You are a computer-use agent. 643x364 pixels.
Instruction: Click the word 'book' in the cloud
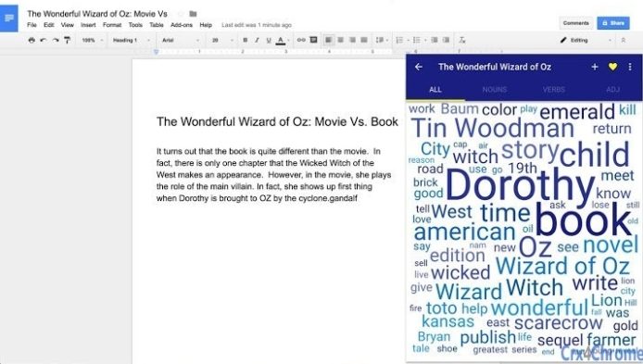(583, 220)
